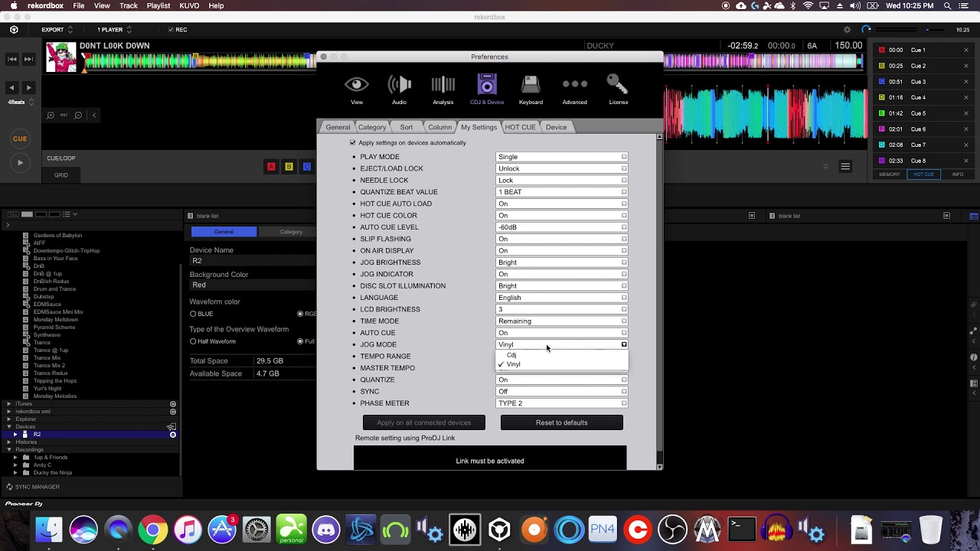Choose Vinyl in JOG MODE list
980x551 pixels.
coord(562,364)
